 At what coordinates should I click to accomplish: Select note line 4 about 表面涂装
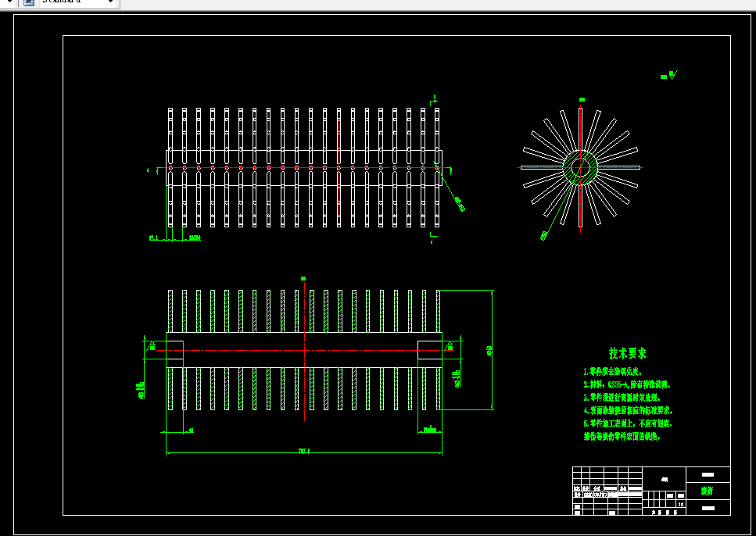[x=629, y=411]
